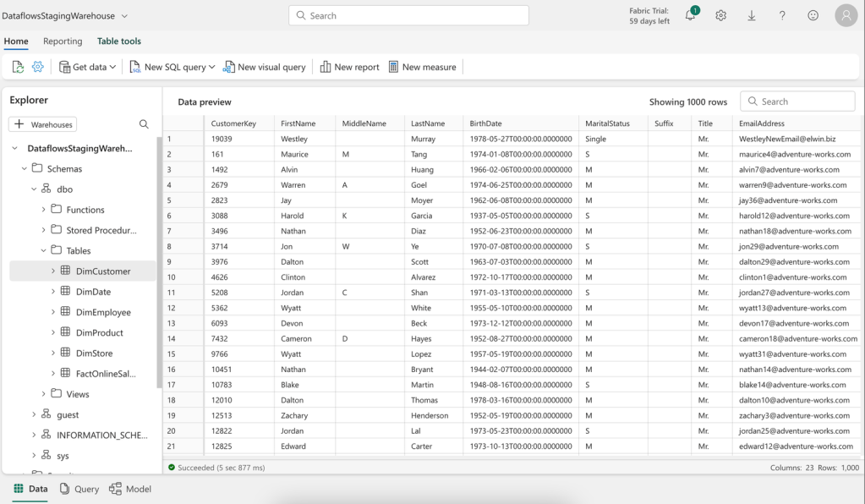
Task: Click the Views folder icon
Action: click(x=57, y=393)
